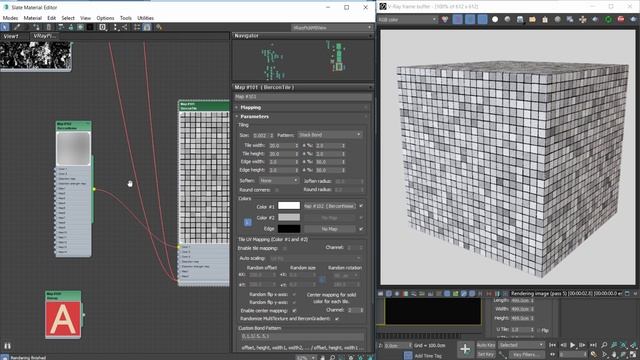The image size is (640, 360).
Task: Click Assign Material to Selection icon
Action: click(x=36, y=27)
